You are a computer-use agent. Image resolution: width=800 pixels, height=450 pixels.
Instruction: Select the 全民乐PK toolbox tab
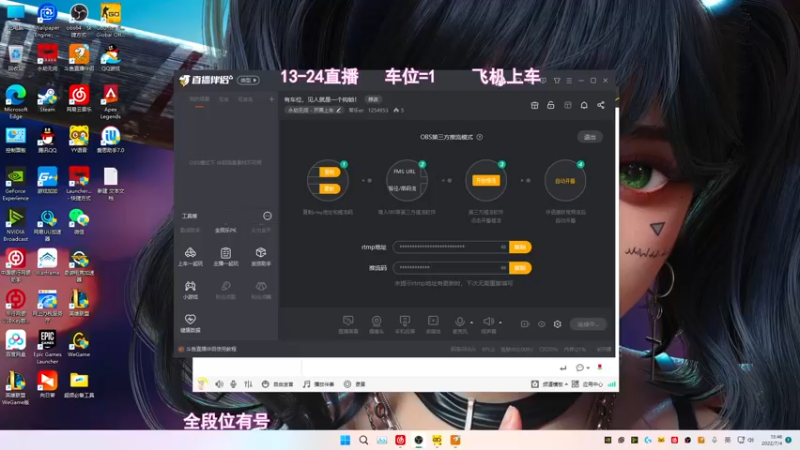click(226, 230)
